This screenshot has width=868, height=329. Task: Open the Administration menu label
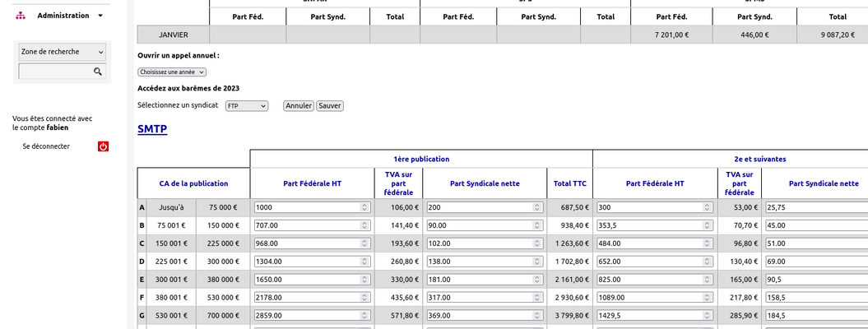click(63, 16)
